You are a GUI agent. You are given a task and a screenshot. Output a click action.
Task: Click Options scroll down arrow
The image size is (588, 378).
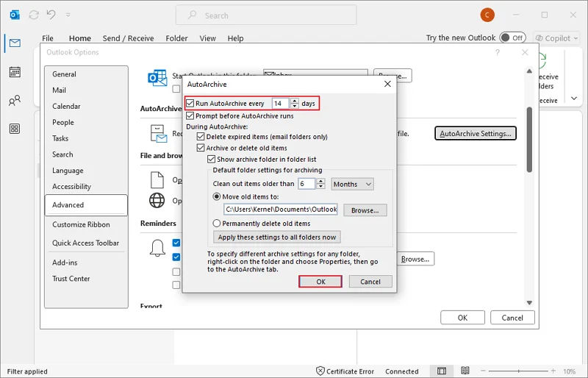[x=529, y=302]
